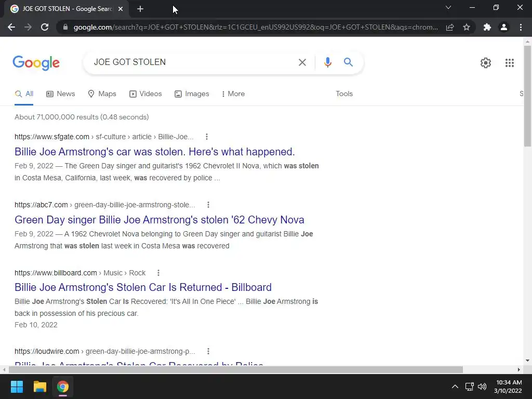The width and height of the screenshot is (532, 399).
Task: Expand the More search options
Action: 233,94
